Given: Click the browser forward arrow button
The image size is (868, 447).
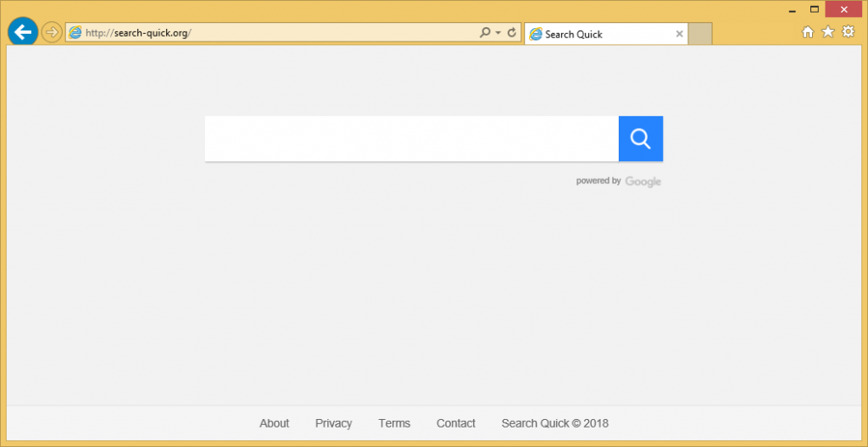Looking at the screenshot, I should click(52, 33).
